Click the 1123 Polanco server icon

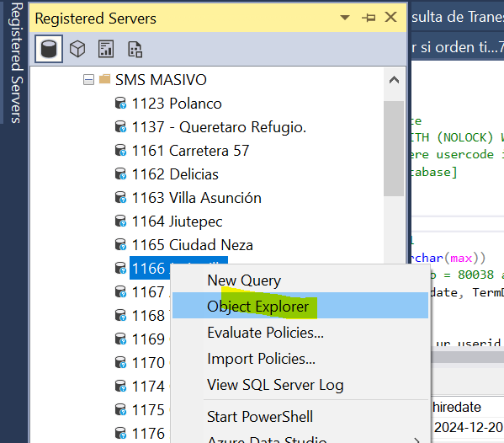120,104
